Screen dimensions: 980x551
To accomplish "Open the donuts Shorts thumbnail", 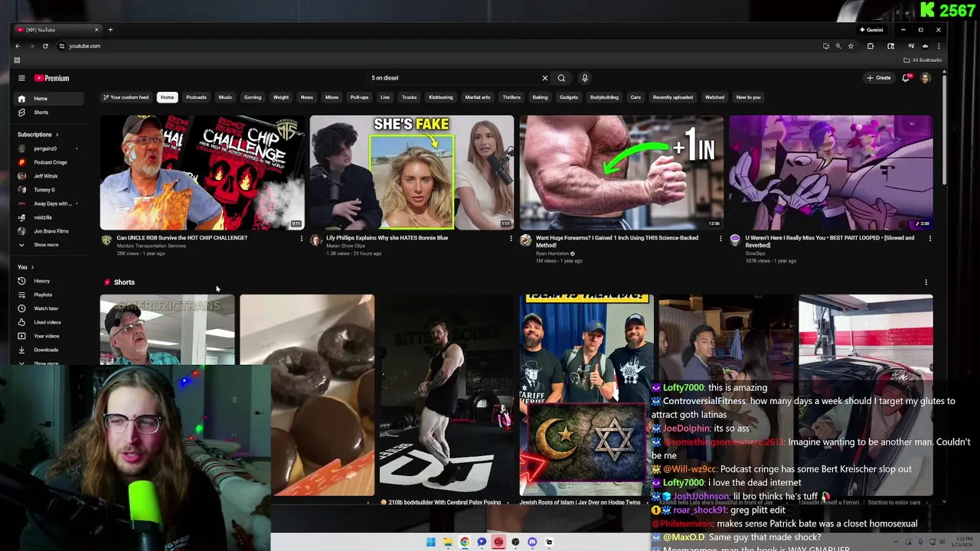I will tap(307, 395).
